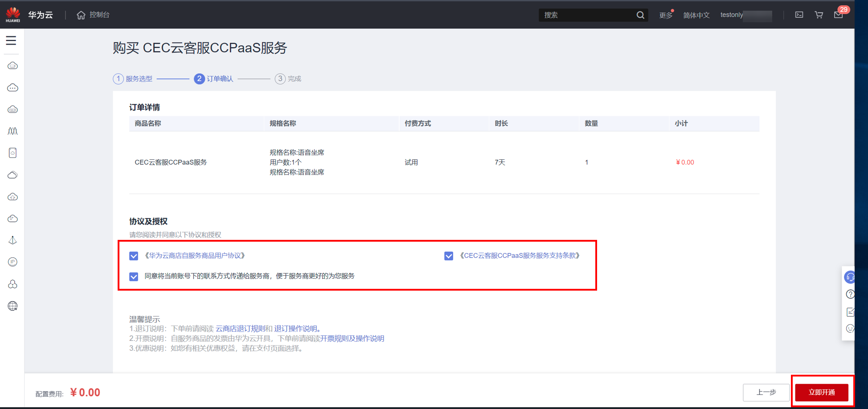Click sidebar cloud server icon at top
Image resolution: width=868 pixels, height=409 pixels.
(x=13, y=66)
